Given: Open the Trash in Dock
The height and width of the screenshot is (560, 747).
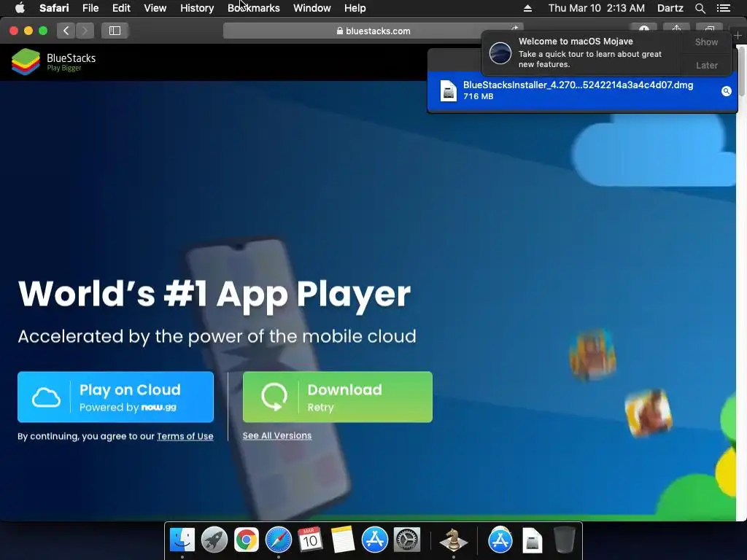Looking at the screenshot, I should click(564, 540).
